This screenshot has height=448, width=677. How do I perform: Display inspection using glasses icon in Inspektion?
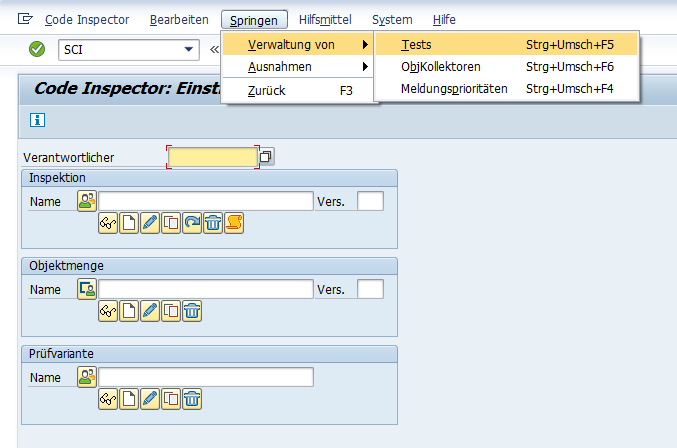pos(108,223)
